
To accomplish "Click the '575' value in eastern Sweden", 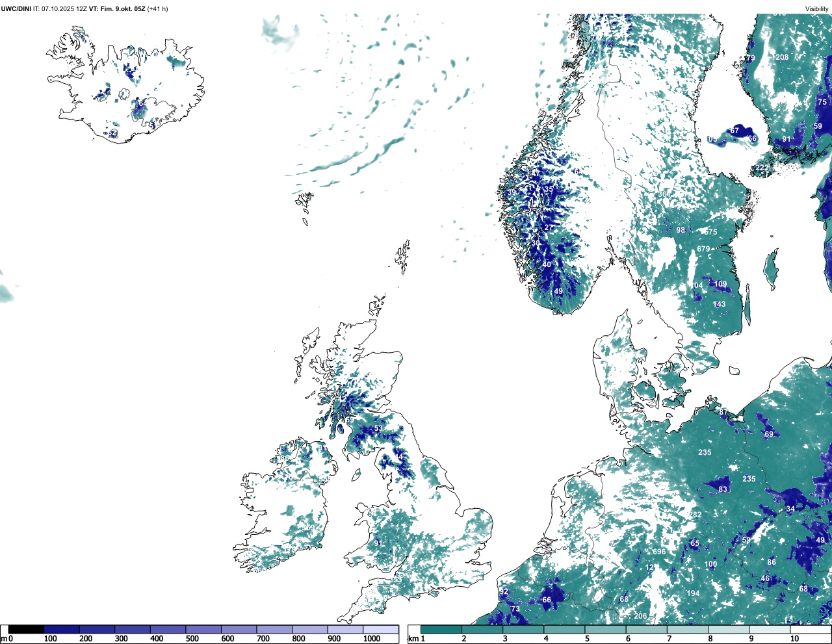I will pyautogui.click(x=711, y=232).
